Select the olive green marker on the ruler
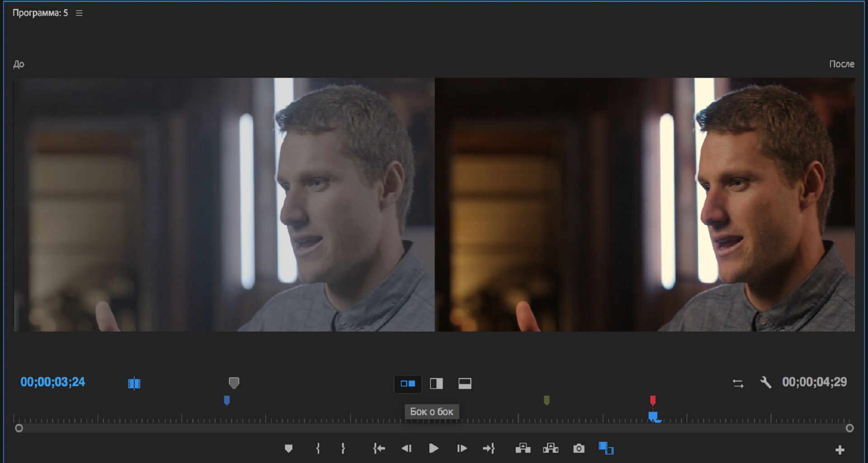Screen dimensions: 868x463 547,400
